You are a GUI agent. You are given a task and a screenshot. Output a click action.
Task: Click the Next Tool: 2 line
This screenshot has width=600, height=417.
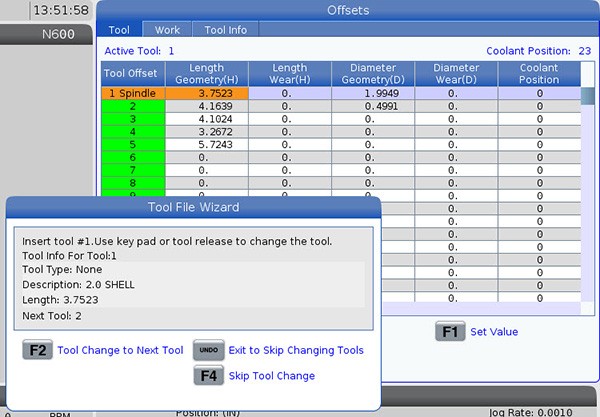click(x=52, y=316)
